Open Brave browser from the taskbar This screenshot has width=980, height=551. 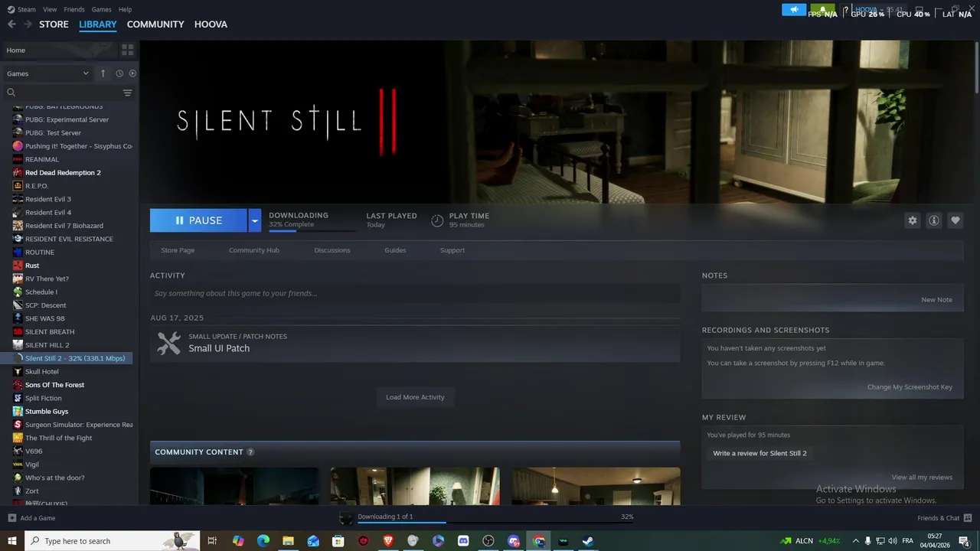pyautogui.click(x=388, y=541)
